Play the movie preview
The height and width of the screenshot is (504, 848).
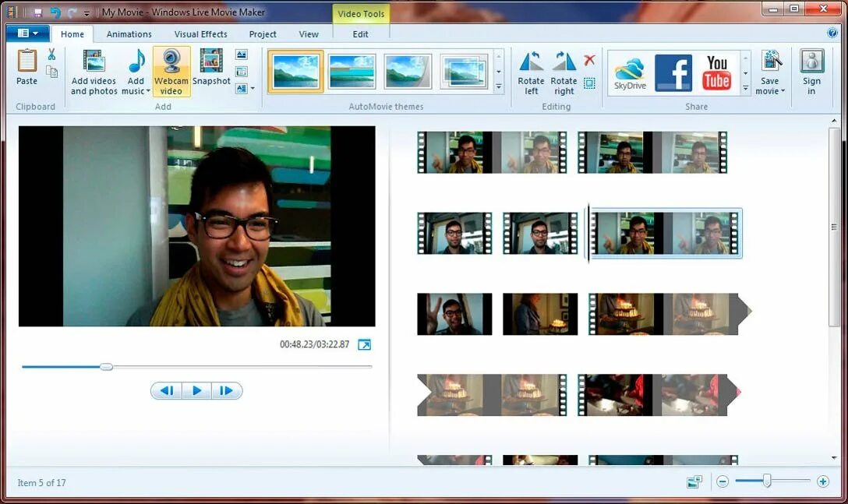point(196,390)
